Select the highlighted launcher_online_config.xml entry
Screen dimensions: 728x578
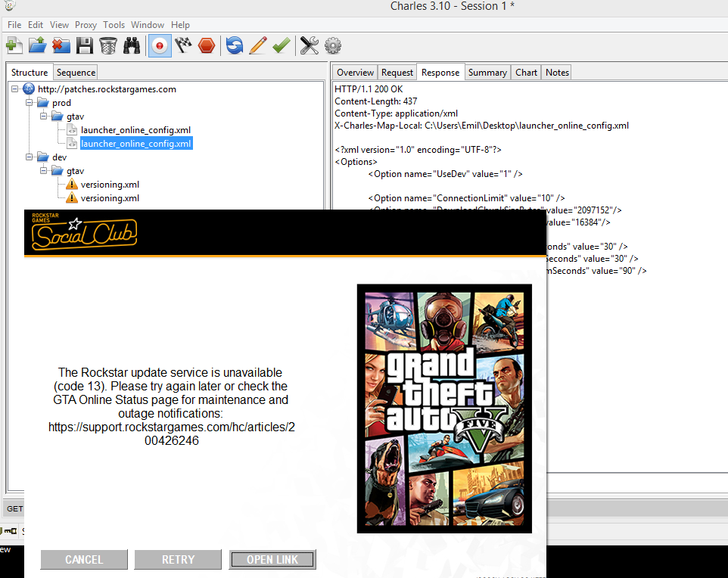[136, 144]
